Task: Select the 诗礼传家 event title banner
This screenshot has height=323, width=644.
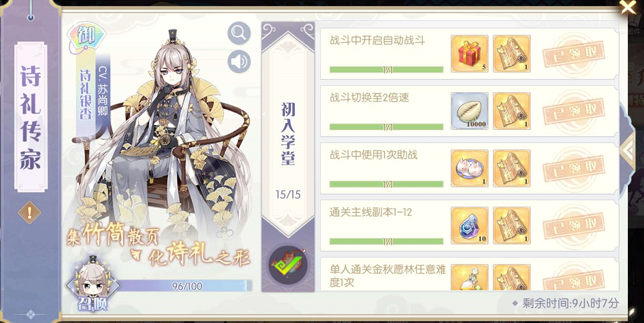Action: tap(31, 118)
